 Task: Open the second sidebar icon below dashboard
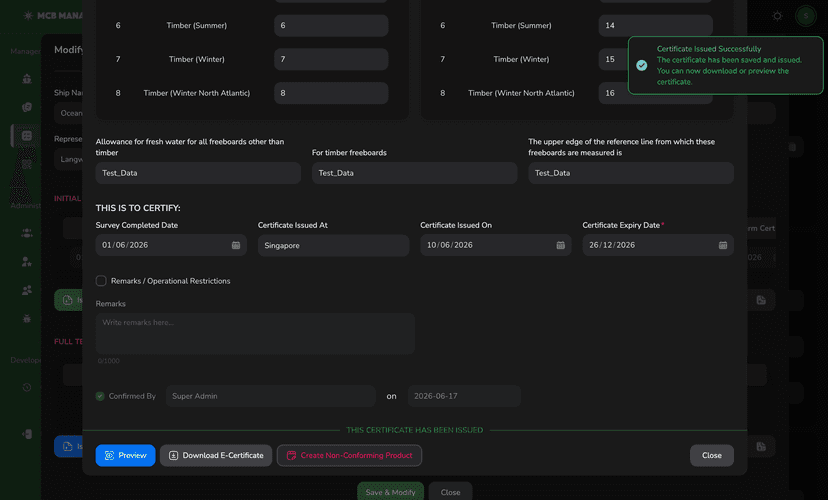tap(27, 107)
